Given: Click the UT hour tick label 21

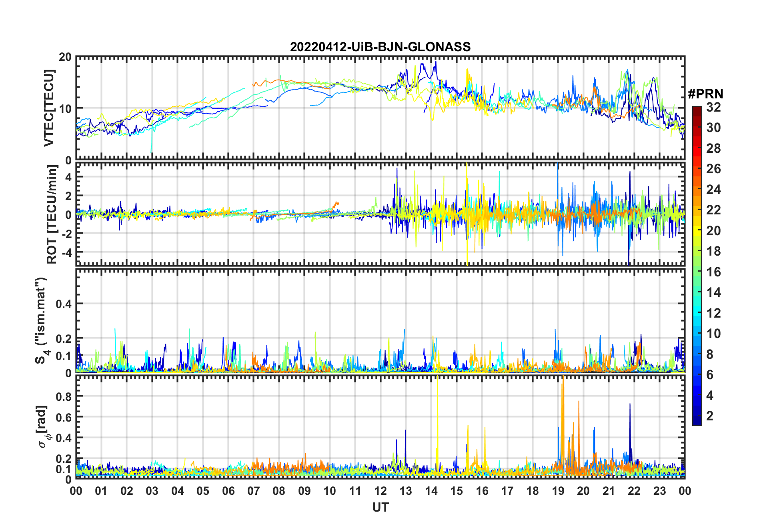Looking at the screenshot, I should (x=609, y=491).
